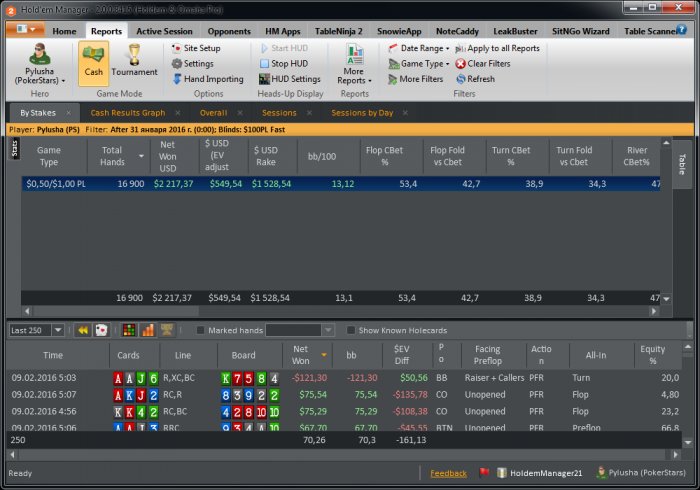Open the Hold'em Manager application menu button
Screen dimensions: 700x490
(x=25, y=29)
